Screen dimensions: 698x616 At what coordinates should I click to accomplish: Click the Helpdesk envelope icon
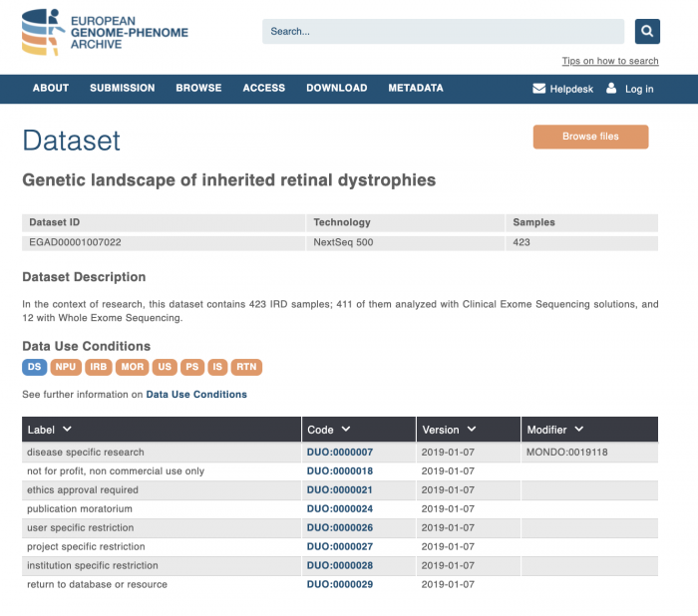coord(539,89)
